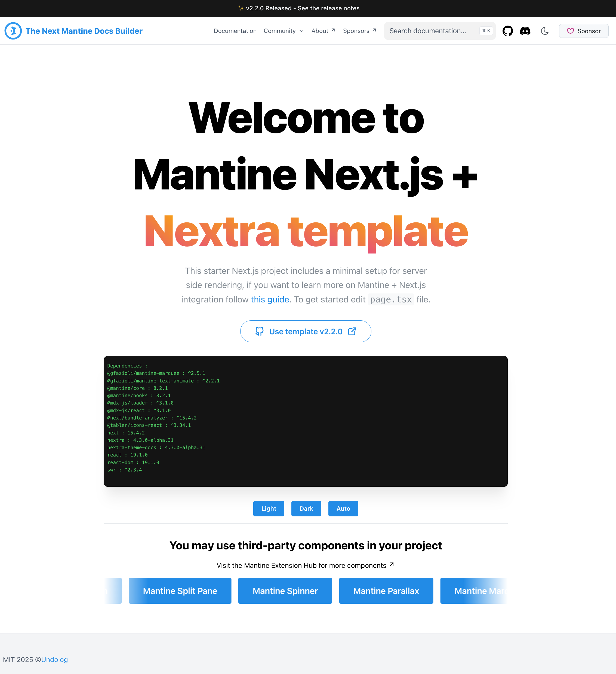616x674 pixels.
Task: Open the Mantine Spinner card
Action: coord(285,591)
